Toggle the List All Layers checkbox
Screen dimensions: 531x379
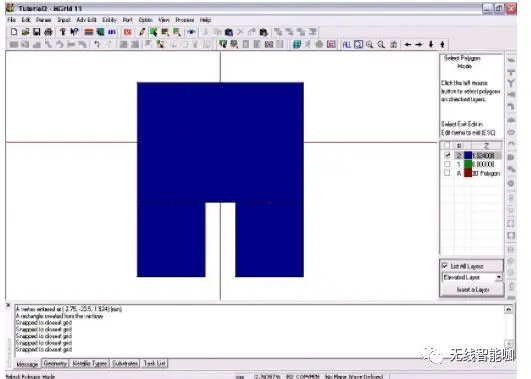(445, 266)
